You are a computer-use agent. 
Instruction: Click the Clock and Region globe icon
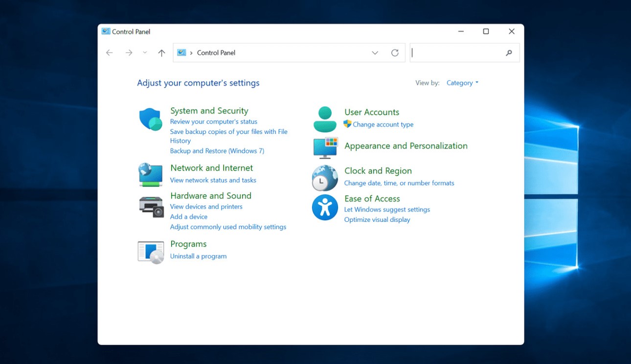tap(325, 178)
